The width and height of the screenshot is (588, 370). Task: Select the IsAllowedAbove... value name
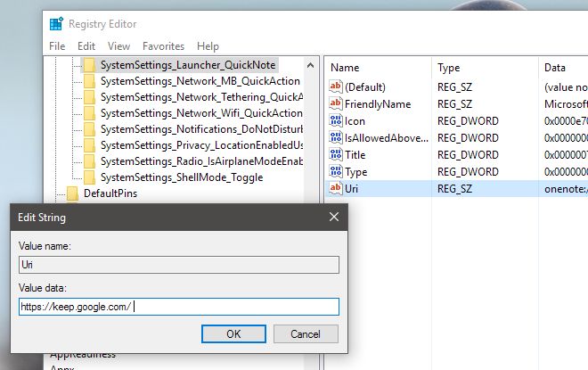click(387, 138)
